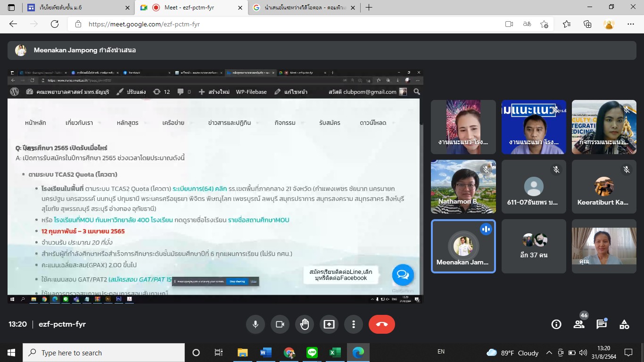Open Word from the taskbar

coord(265,353)
